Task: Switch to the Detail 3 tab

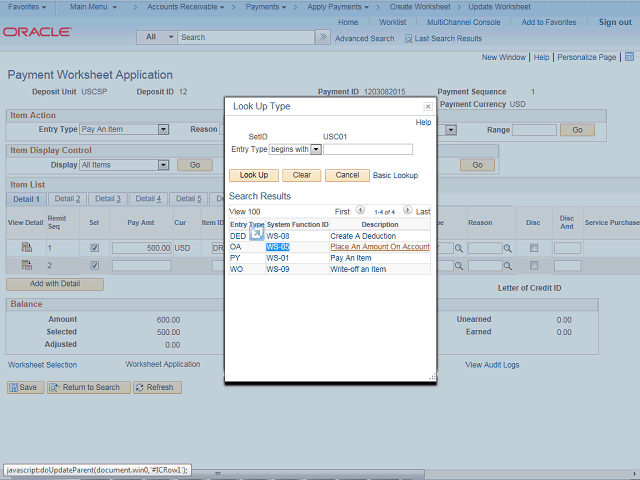Action: pos(107,199)
